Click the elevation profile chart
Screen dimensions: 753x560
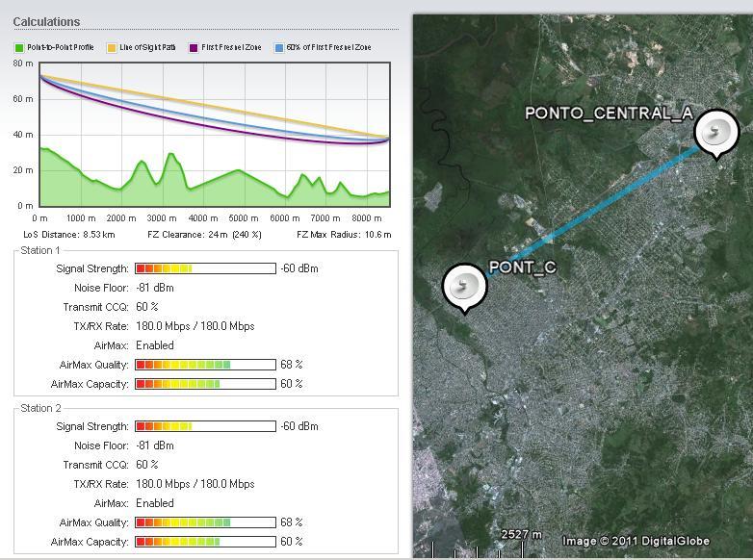[215, 135]
